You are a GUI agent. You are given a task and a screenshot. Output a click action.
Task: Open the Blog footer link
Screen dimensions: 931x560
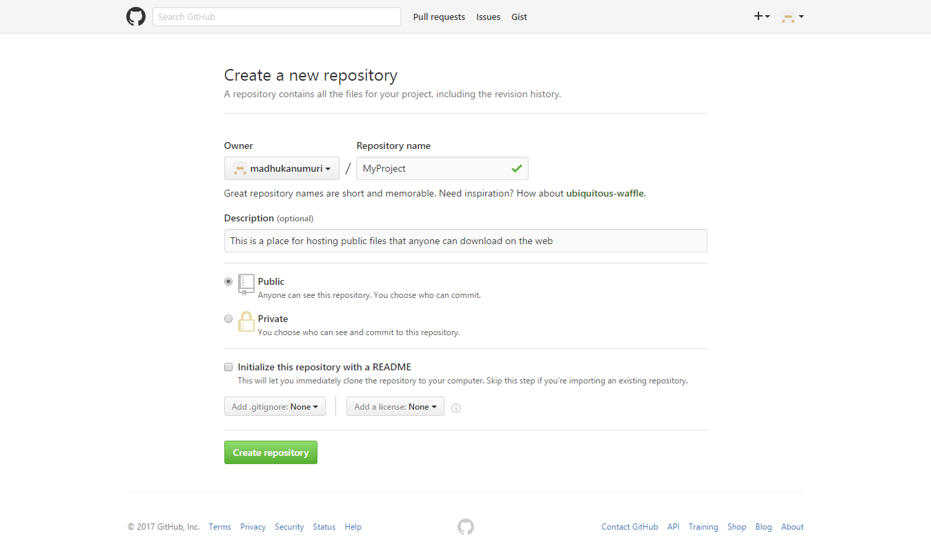(x=763, y=527)
